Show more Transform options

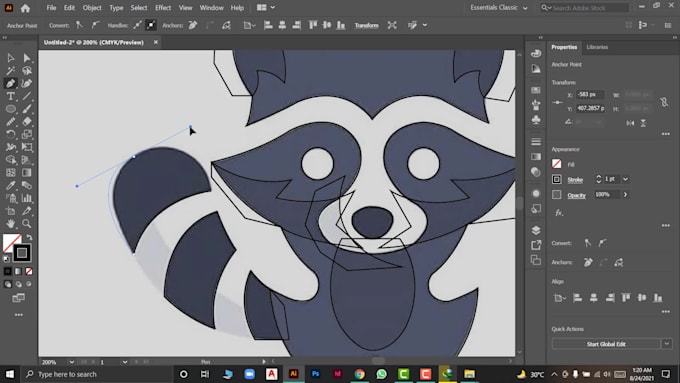666,134
